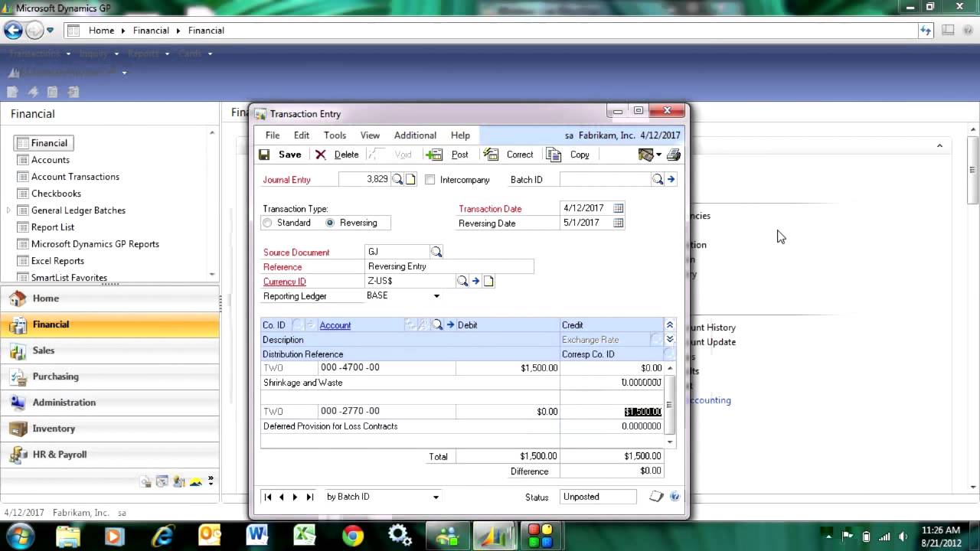
Task: Open the File menu in Transaction Entry
Action: point(273,135)
